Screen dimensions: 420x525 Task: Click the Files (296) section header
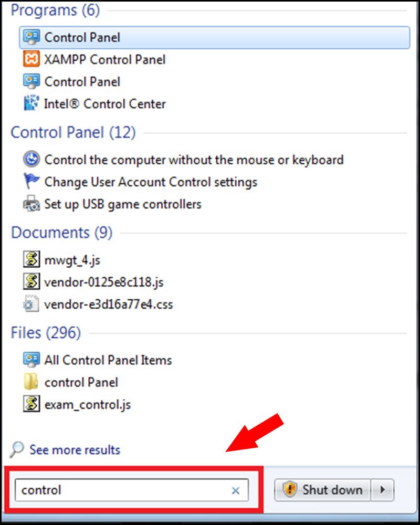45,333
